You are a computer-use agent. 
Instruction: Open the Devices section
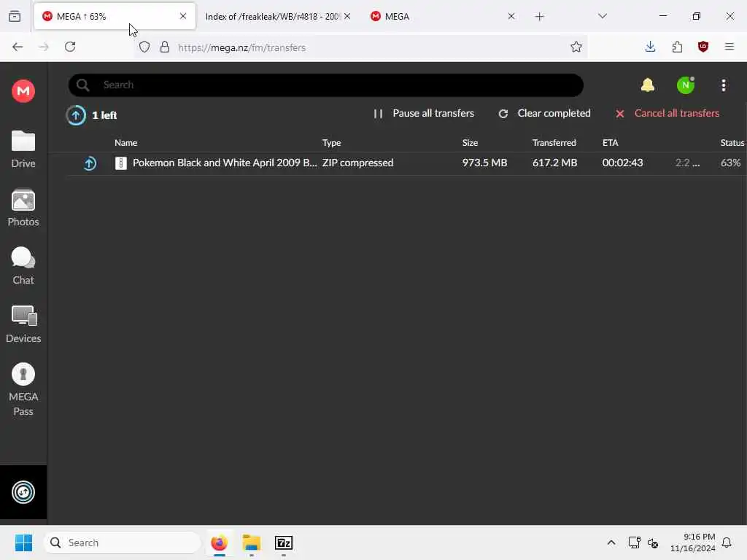click(x=23, y=324)
